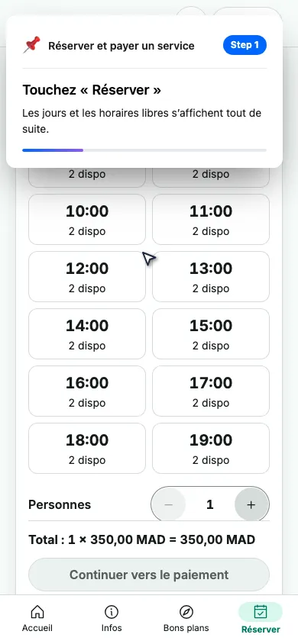
Task: Decrease Personnes with minus button
Action: 169,504
